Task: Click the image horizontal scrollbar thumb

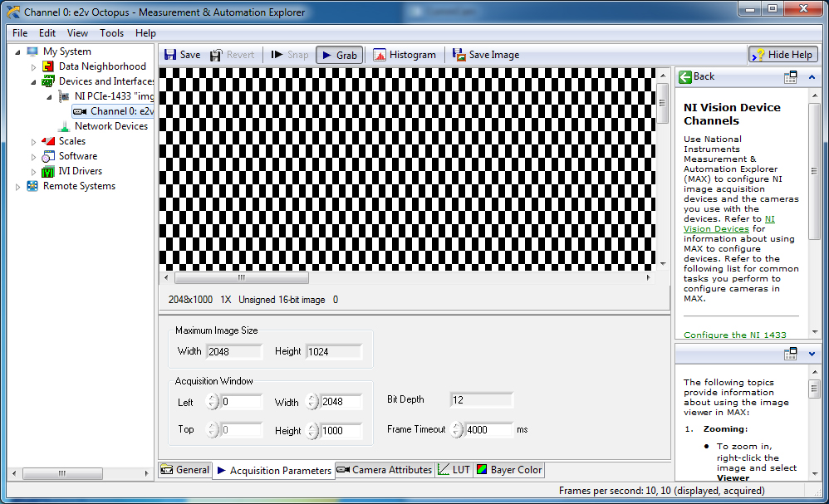Action: tap(241, 278)
